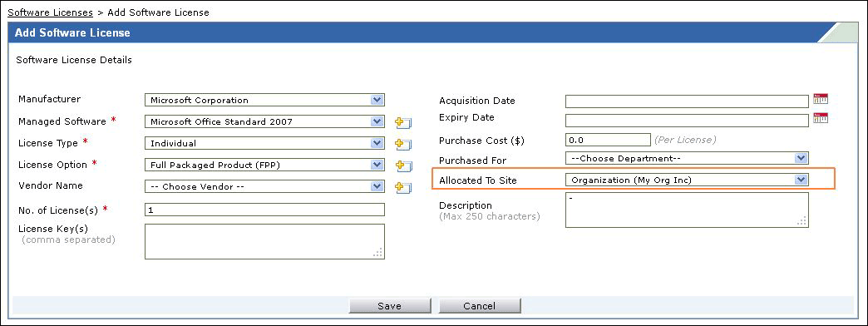Viewport: 868px width, 326px height.
Task: Open the Allocated To Site dropdown
Action: tap(687, 180)
